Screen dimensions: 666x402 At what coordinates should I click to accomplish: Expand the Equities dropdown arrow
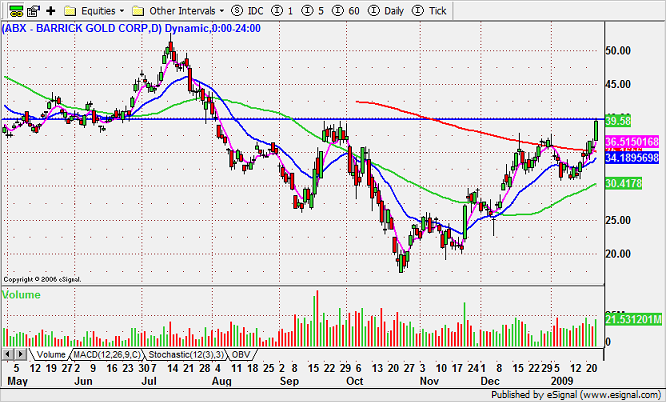pyautogui.click(x=122, y=11)
